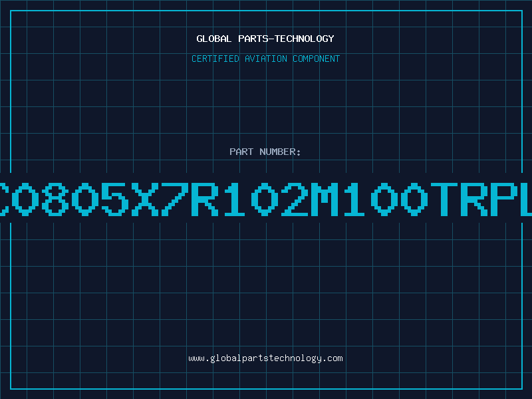Click the large part number C0805X7R102M100TRPL
The width and height of the screenshot is (532, 399).
tap(266, 199)
